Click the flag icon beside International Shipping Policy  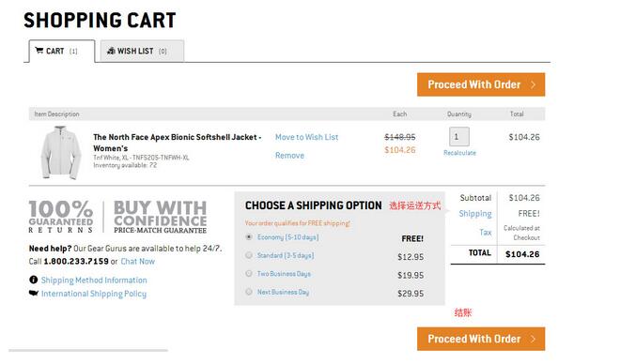[x=34, y=293]
